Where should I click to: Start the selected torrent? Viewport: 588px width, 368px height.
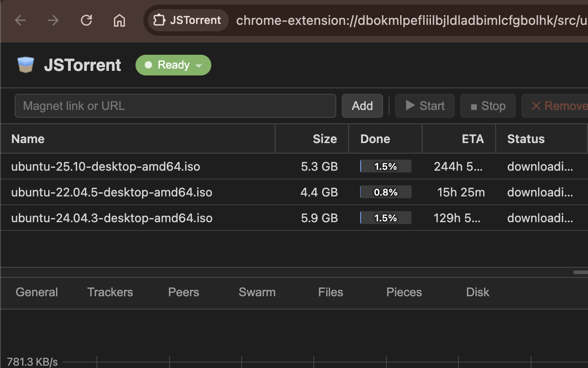click(x=425, y=106)
